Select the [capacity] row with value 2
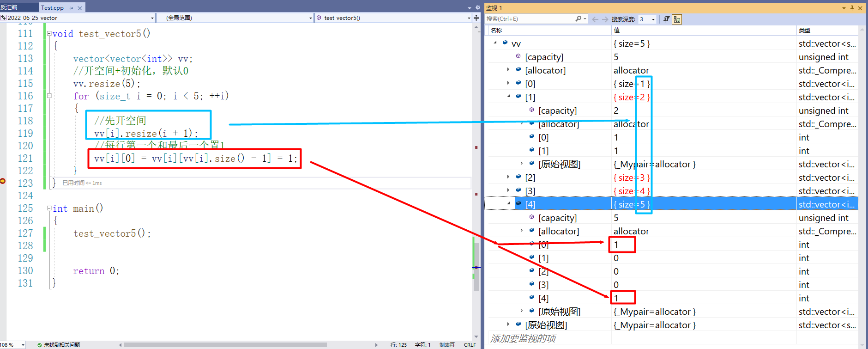 coord(673,110)
